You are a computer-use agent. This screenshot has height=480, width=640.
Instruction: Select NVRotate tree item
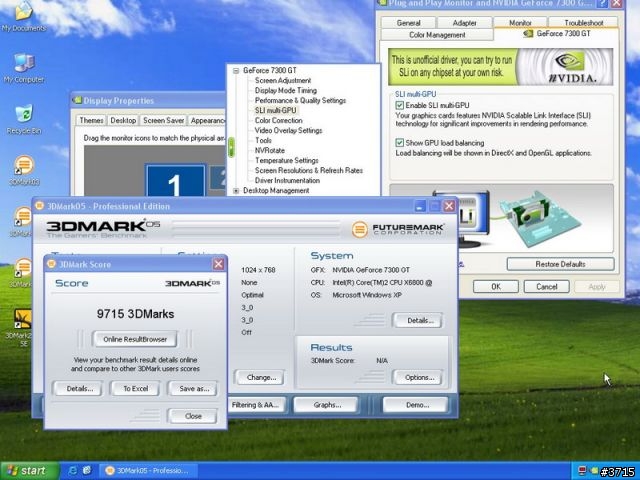point(269,150)
